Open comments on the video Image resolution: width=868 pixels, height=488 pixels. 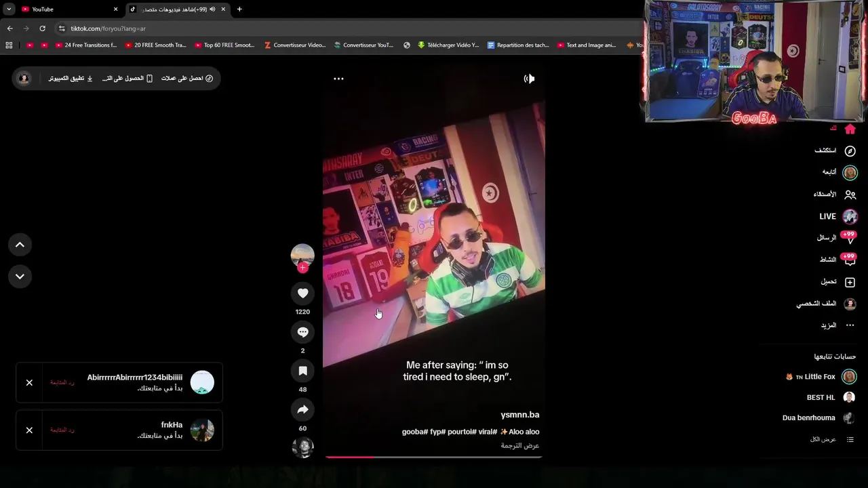pyautogui.click(x=302, y=332)
